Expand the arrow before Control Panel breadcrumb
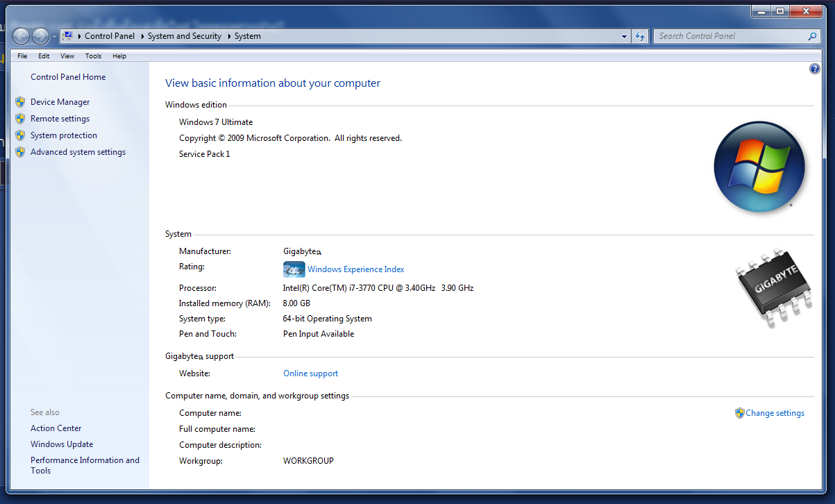The width and height of the screenshot is (835, 504). (79, 36)
